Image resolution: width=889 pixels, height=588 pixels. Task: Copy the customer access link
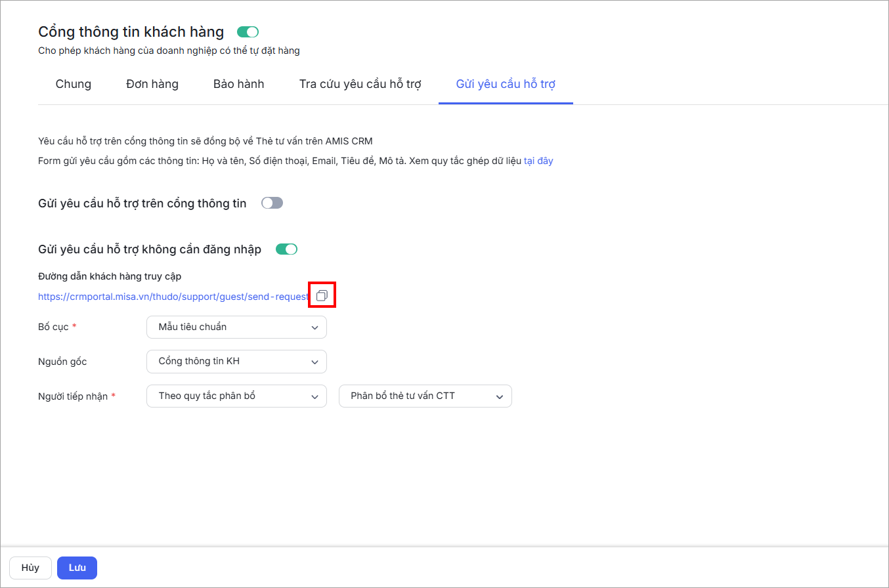(x=322, y=296)
